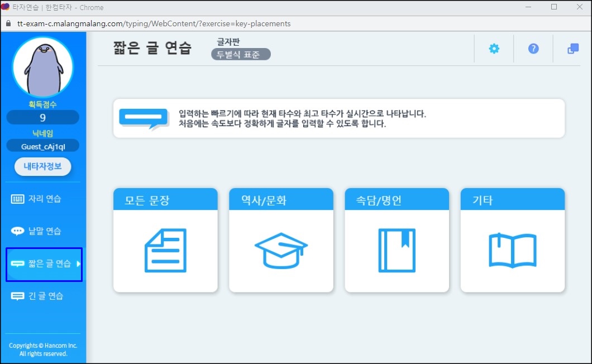Image resolution: width=592 pixels, height=364 pixels.
Task: Click the bookmarked book icon
Action: click(x=397, y=250)
